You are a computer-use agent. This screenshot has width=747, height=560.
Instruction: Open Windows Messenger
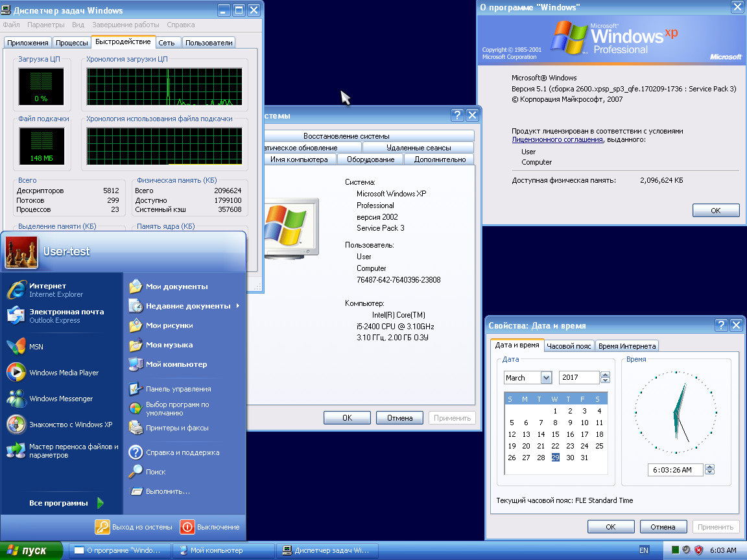pyautogui.click(x=16, y=399)
